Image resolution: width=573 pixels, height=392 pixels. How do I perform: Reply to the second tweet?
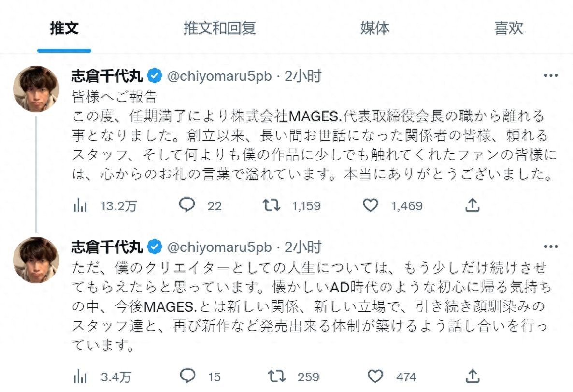186,376
